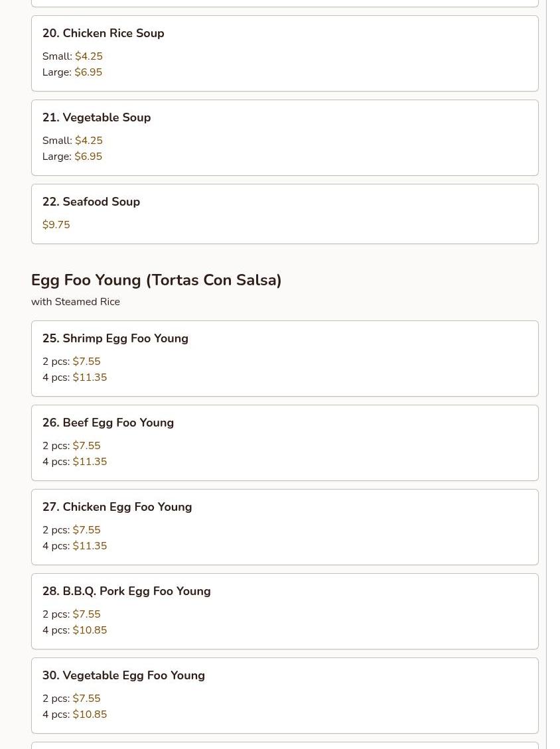560x749 pixels.
Task: Click the Small price of Vegetable Soup
Action: coord(88,141)
